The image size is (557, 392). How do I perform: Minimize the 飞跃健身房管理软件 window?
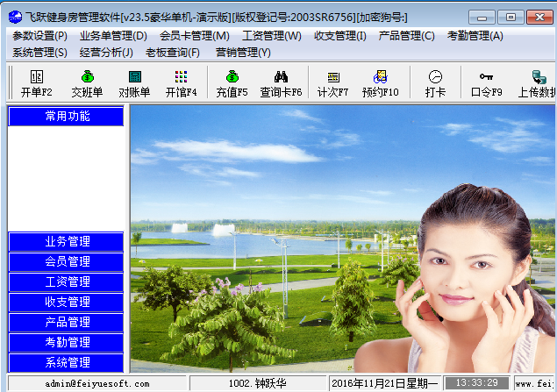coord(482,17)
